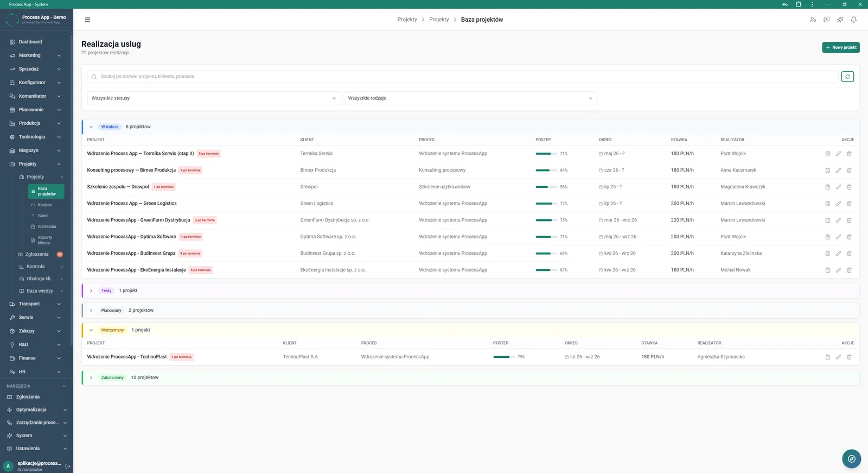Open project Wdrozenie Process App — Green Logistics

(132, 204)
